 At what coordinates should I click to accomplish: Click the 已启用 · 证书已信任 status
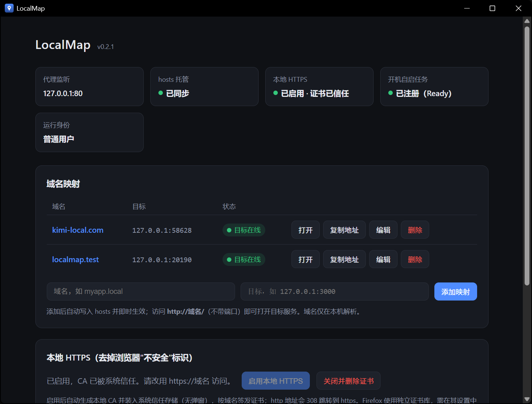[311, 94]
